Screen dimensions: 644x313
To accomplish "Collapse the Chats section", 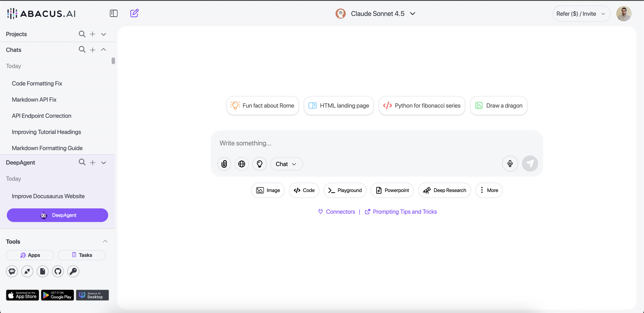I will (103, 50).
